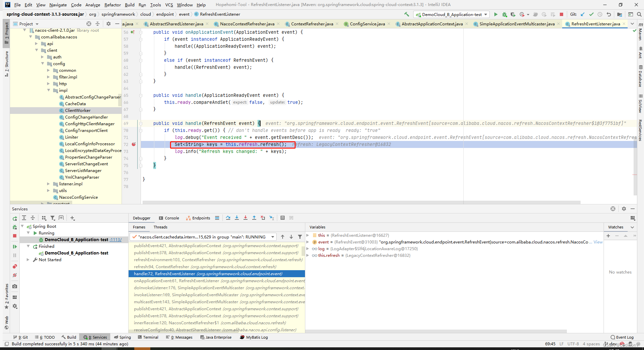This screenshot has width=644, height=350.
Task: Toggle the Project tool window sidebar button
Action: click(6, 33)
